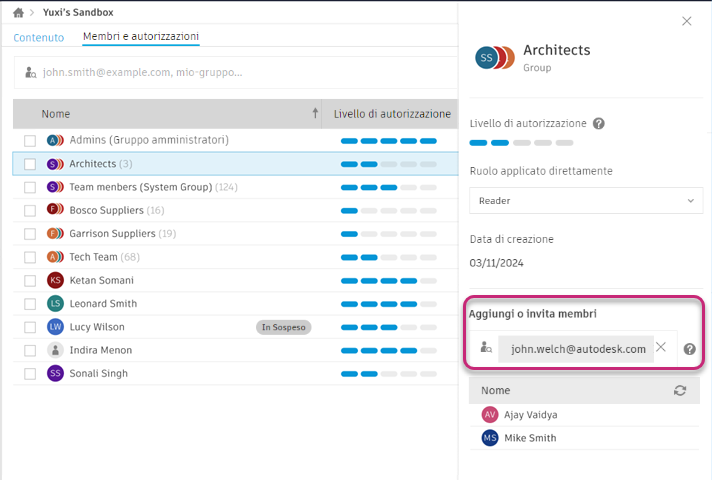
Task: Check the Ketan Somani checkbox
Action: 30,281
